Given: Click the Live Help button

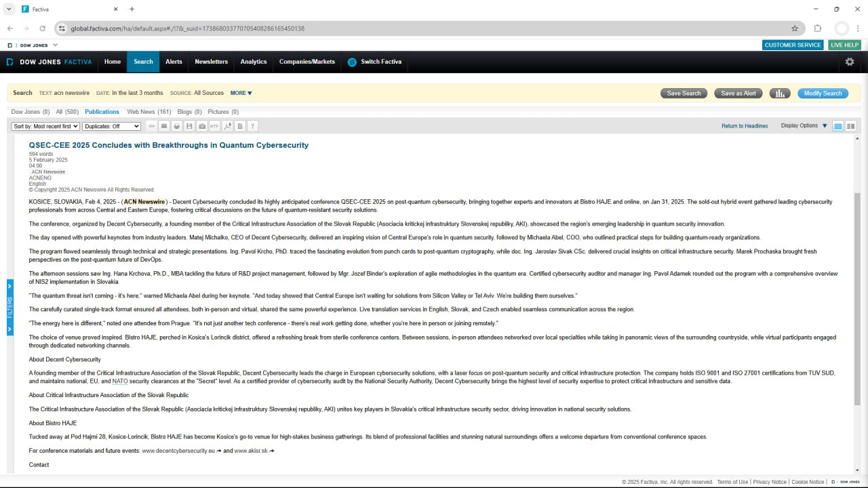Looking at the screenshot, I should click(844, 45).
